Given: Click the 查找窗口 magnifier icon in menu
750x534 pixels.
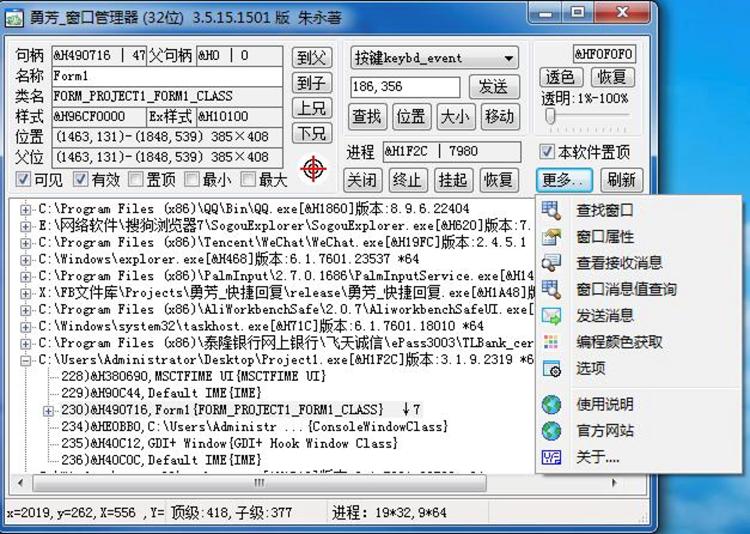Looking at the screenshot, I should point(551,210).
